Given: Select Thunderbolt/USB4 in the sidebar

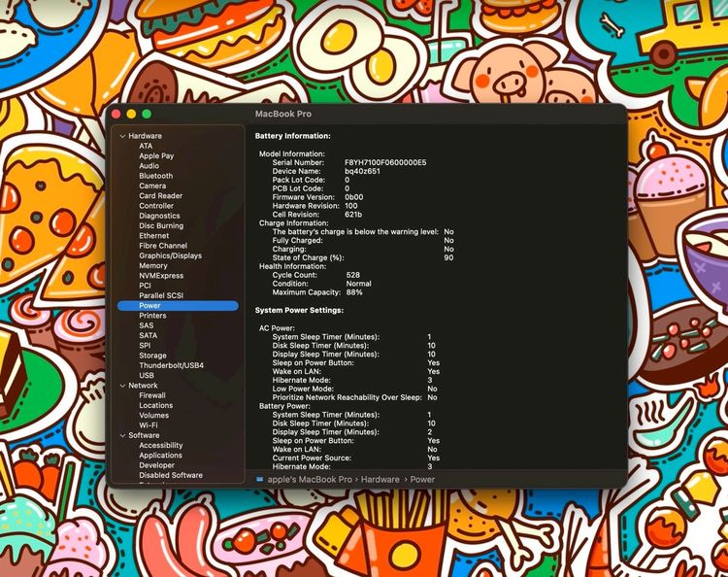Looking at the screenshot, I should (171, 365).
